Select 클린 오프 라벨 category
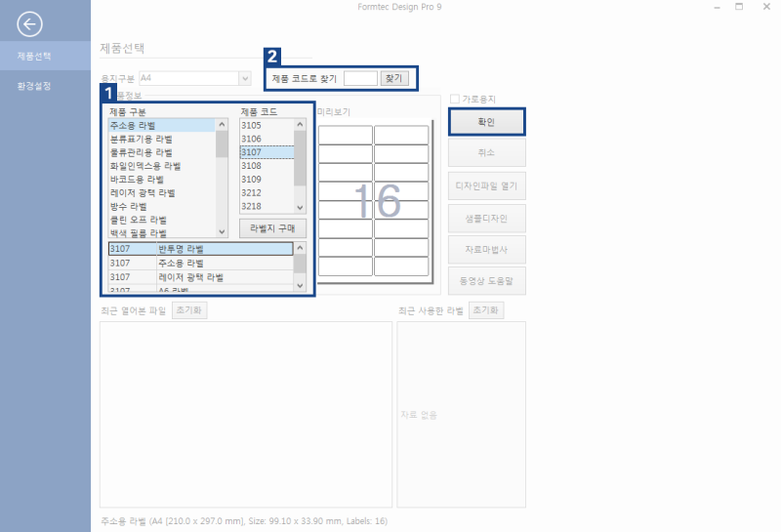 162,220
